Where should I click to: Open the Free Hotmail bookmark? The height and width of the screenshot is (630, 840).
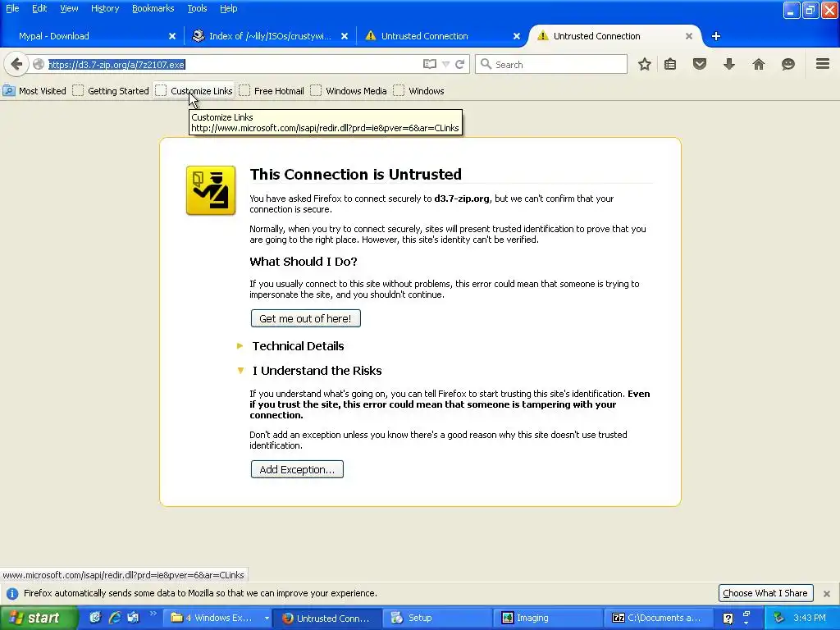point(272,91)
